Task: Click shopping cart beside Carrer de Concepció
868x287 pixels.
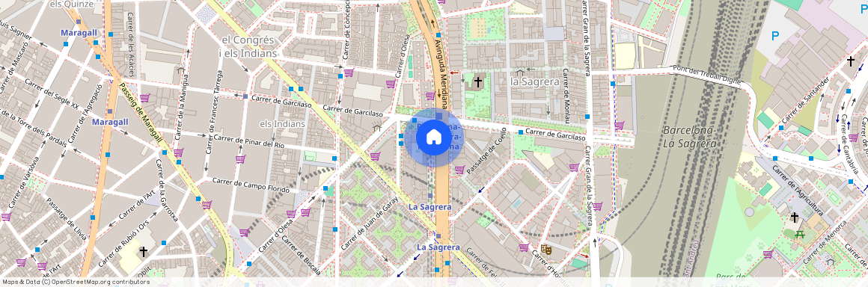Action: pos(349,72)
